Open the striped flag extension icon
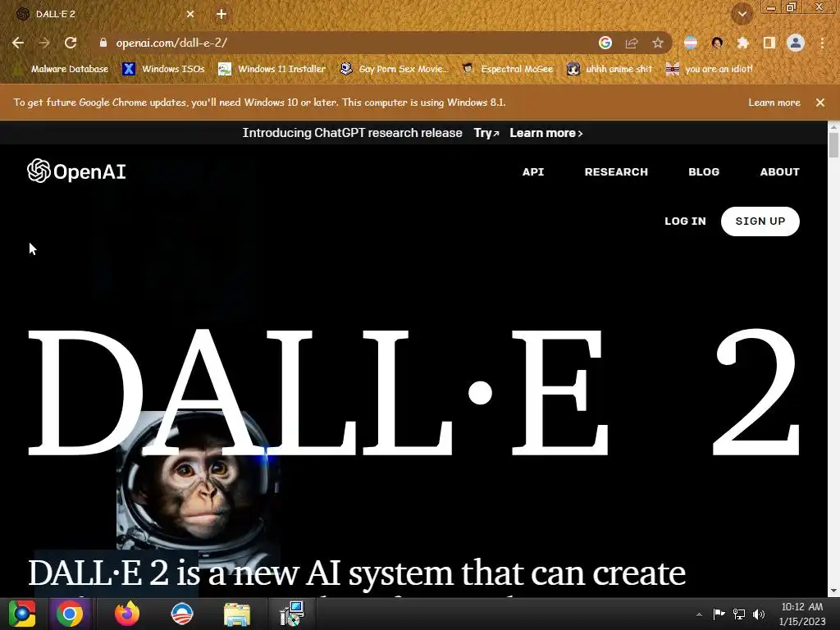 (x=691, y=43)
